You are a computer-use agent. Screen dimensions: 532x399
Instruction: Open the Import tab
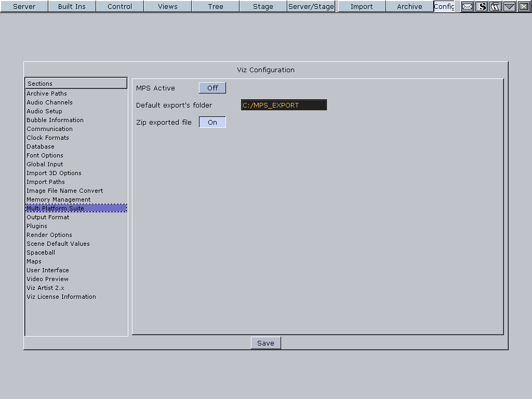[361, 6]
